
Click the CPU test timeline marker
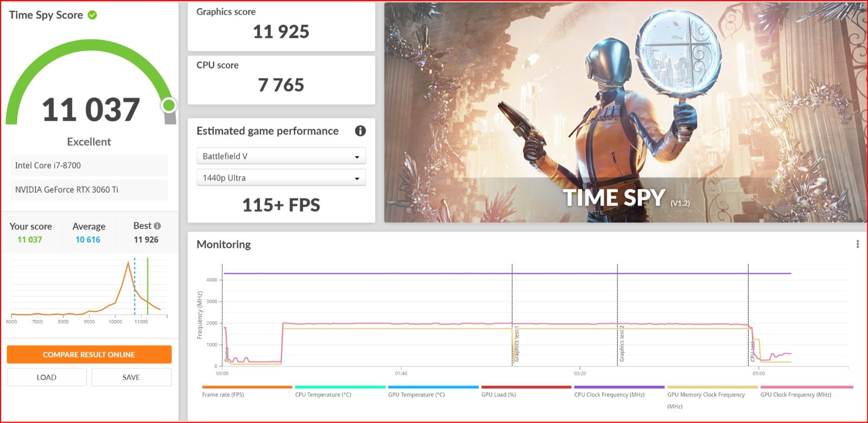752,351
